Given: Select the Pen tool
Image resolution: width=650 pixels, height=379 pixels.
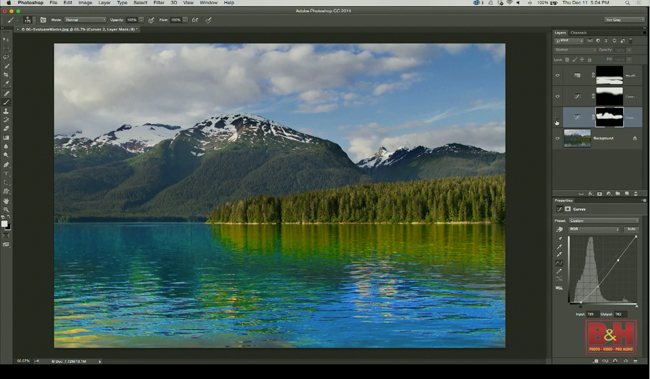Looking at the screenshot, I should click(x=6, y=165).
